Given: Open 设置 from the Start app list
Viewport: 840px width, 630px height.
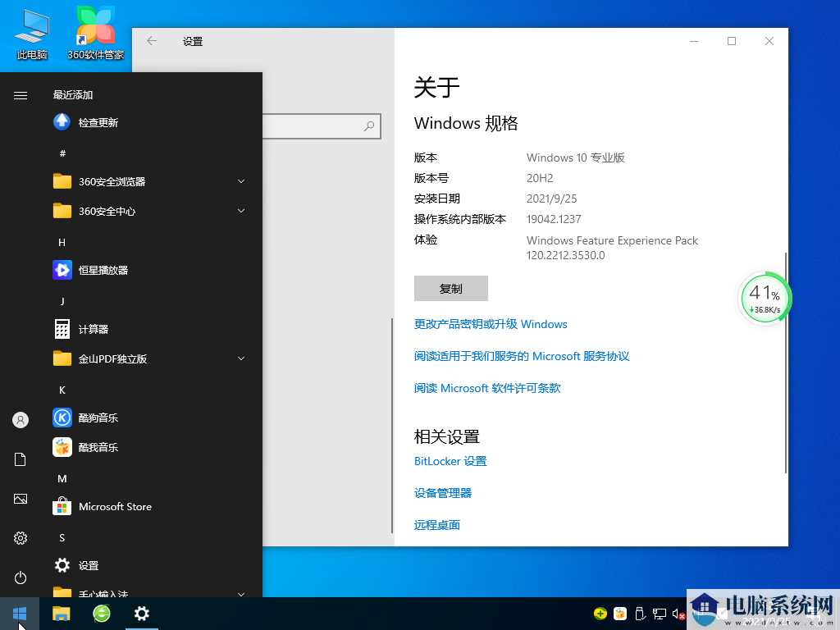Looking at the screenshot, I should coord(150,565).
